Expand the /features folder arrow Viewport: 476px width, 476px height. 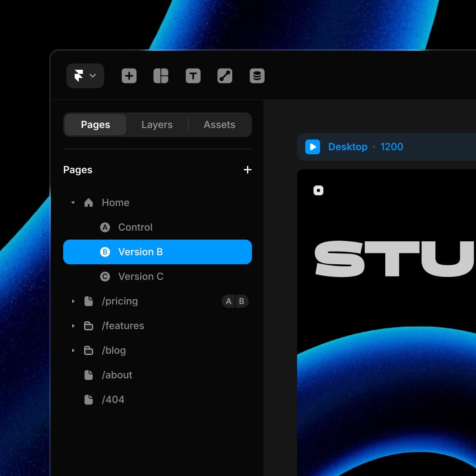pyautogui.click(x=73, y=326)
